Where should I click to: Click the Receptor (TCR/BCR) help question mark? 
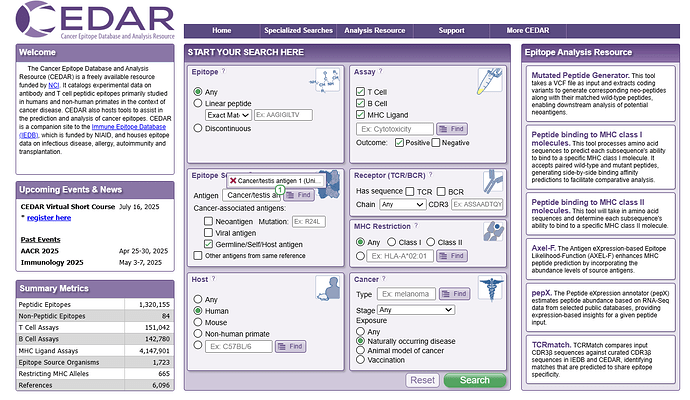click(x=431, y=175)
